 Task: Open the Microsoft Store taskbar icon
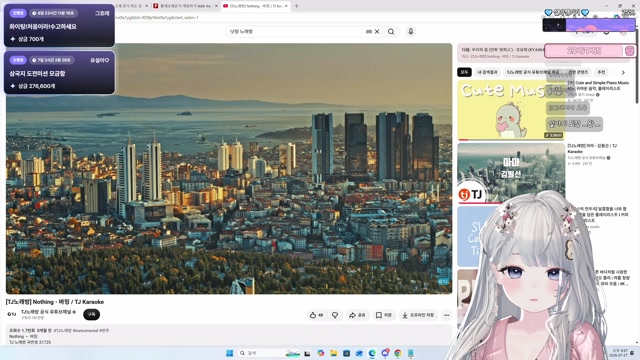click(x=346, y=353)
